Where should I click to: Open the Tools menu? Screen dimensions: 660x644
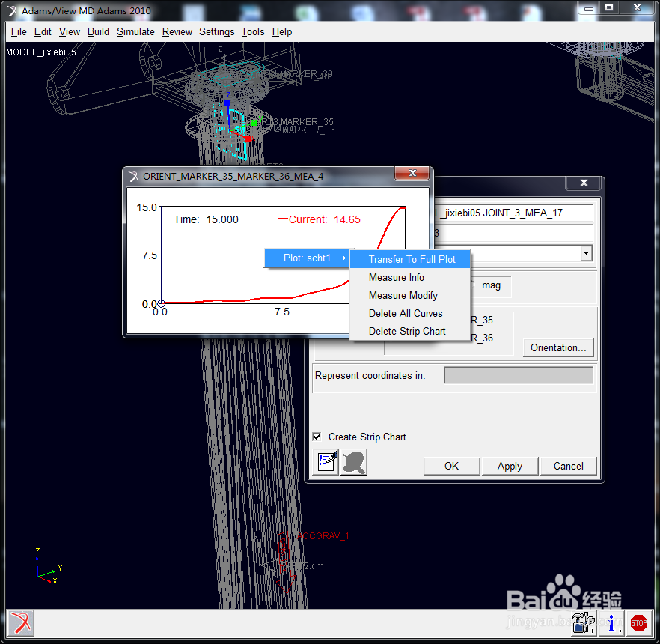[x=253, y=32]
